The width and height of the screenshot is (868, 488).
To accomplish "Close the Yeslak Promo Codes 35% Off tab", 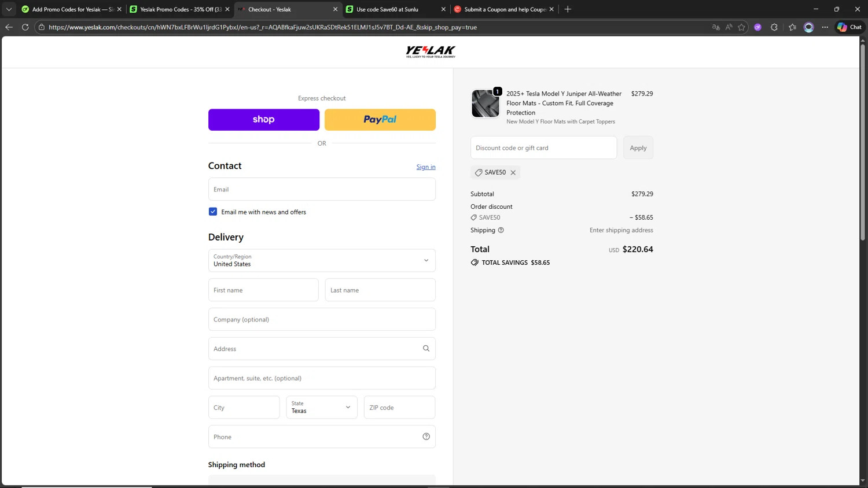I will tap(227, 9).
